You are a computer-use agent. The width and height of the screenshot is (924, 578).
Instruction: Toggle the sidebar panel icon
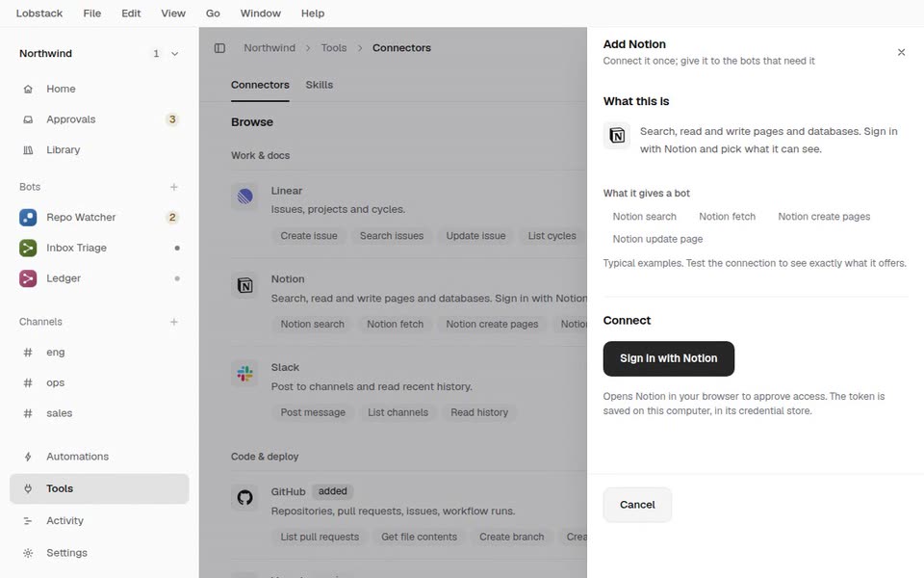pos(219,48)
